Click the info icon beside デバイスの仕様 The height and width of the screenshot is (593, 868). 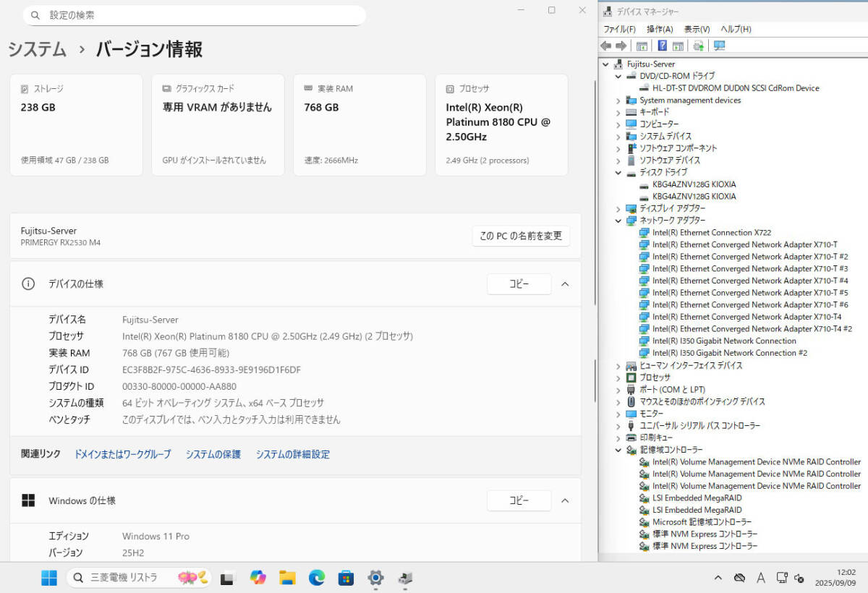(28, 283)
